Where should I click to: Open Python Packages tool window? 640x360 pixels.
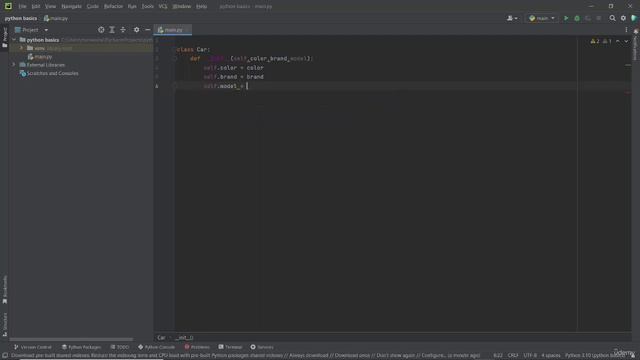click(x=81, y=347)
